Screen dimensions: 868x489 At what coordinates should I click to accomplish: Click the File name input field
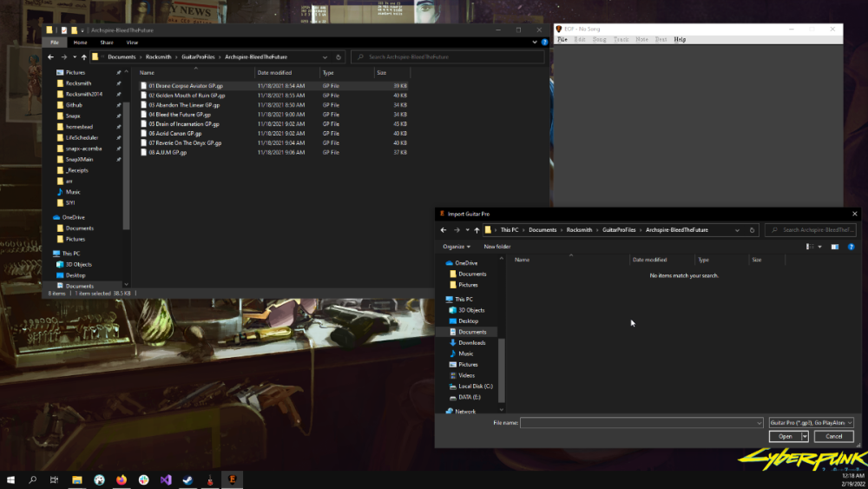pos(641,423)
